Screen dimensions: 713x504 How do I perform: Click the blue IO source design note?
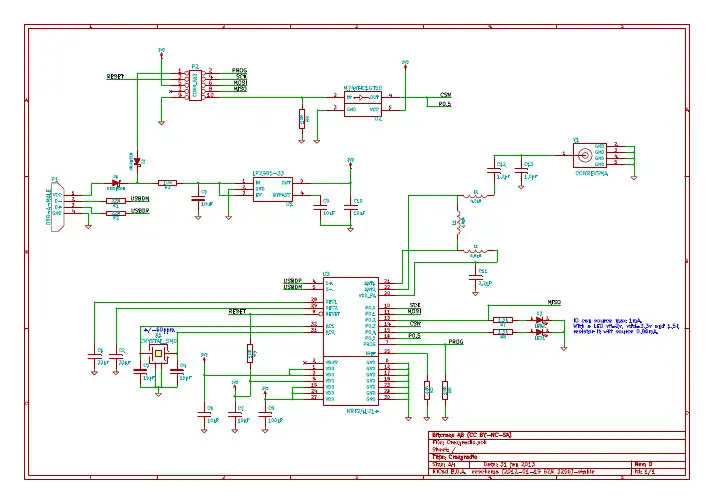click(626, 326)
